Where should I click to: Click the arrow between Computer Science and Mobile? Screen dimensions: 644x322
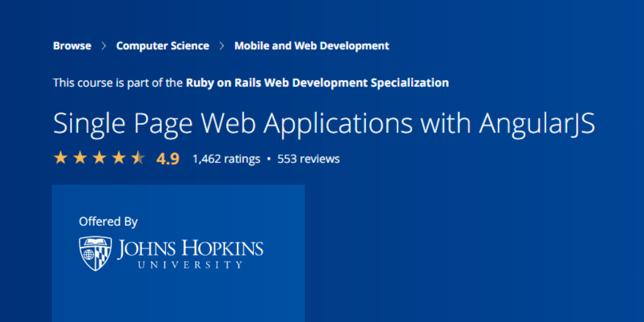tap(221, 45)
